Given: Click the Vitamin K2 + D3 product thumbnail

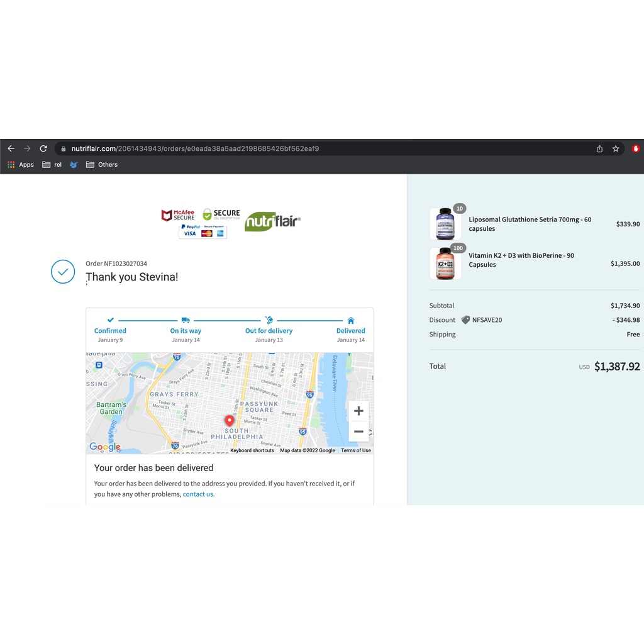Looking at the screenshot, I should tap(445, 264).
